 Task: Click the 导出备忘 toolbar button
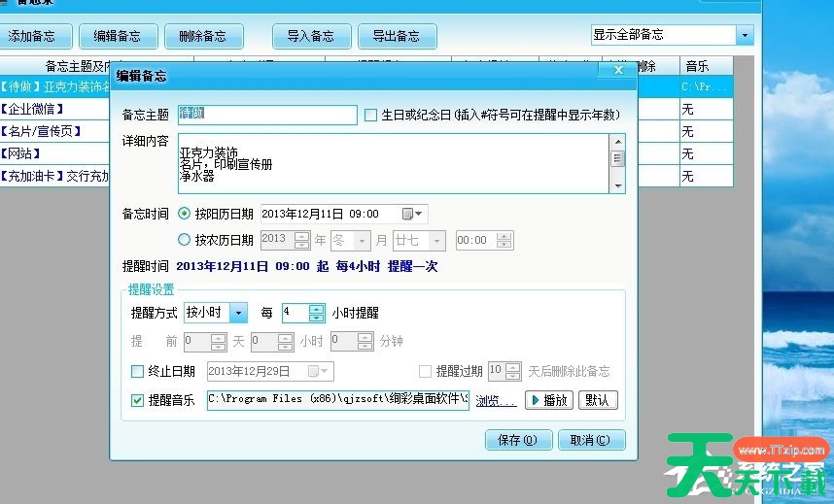tap(397, 37)
